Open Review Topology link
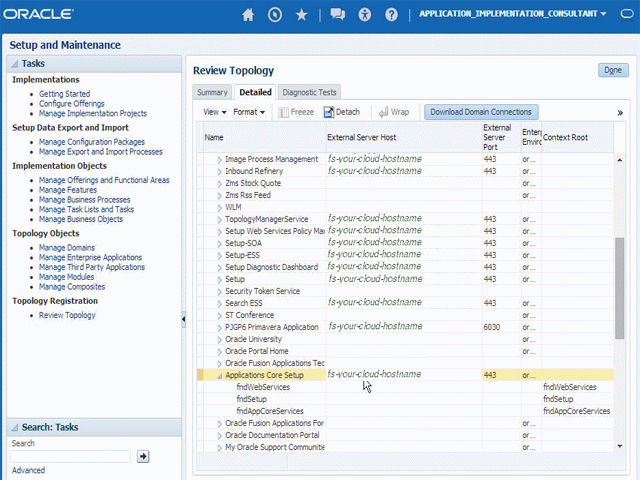Viewport: 640px width, 480px height. coord(67,315)
